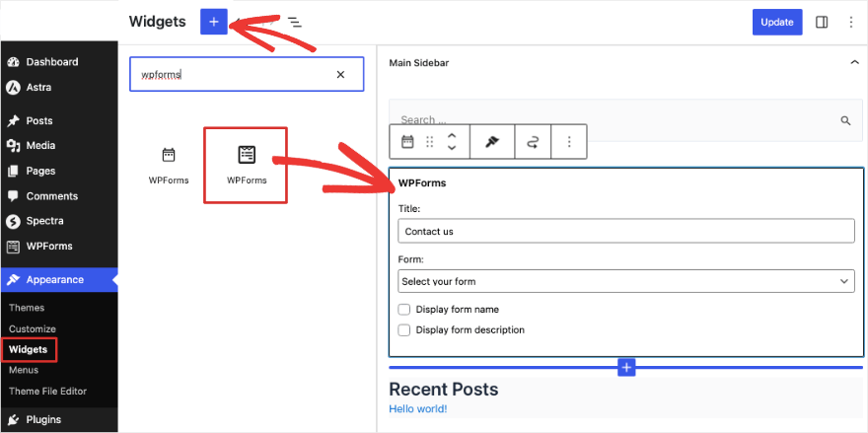Click the Appearance paintbrush icon
Screen dimensions: 868x433
pos(13,279)
